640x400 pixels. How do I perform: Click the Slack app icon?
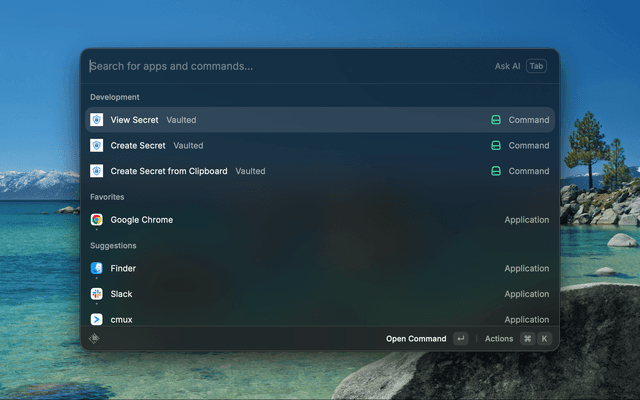(97, 294)
